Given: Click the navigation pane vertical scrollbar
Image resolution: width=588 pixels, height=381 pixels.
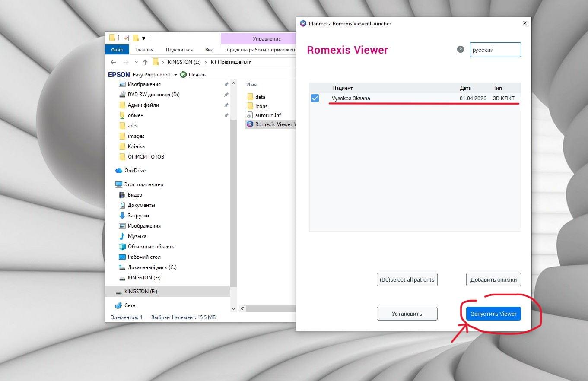Looking at the screenshot, I should tap(234, 194).
